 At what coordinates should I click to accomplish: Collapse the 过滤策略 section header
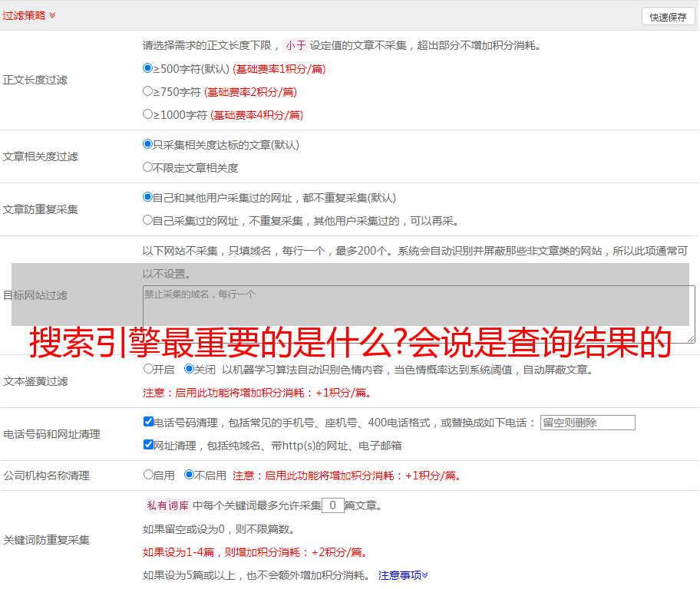tap(29, 15)
